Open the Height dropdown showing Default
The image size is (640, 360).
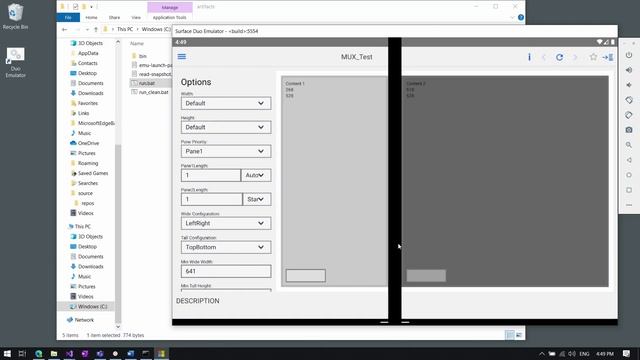pyautogui.click(x=226, y=127)
